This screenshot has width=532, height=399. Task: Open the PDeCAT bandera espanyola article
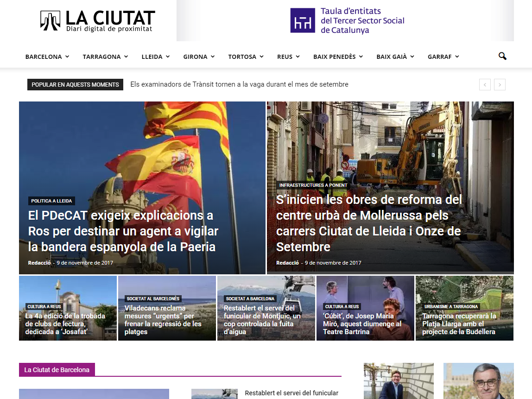pos(123,231)
